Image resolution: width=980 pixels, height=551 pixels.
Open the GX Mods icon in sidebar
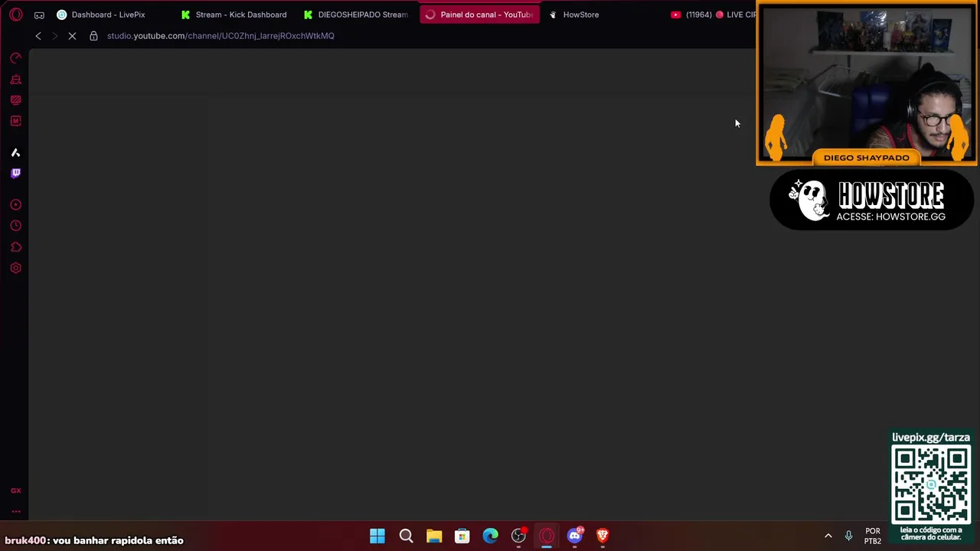tap(15, 100)
